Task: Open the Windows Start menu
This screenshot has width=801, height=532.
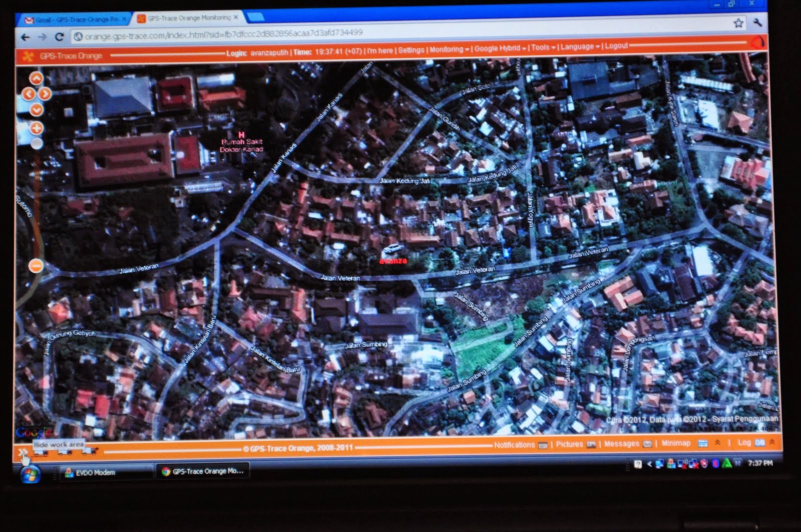Action: pyautogui.click(x=30, y=474)
